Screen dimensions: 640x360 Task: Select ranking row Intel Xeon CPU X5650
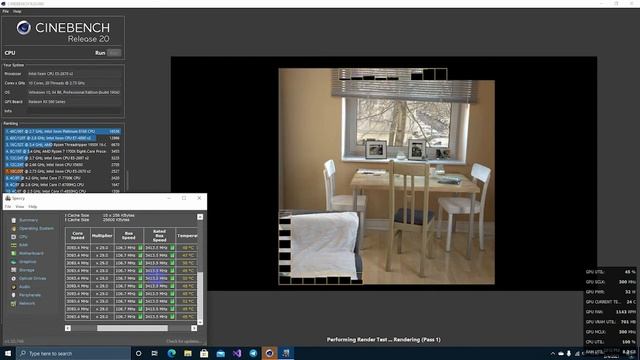63,165
